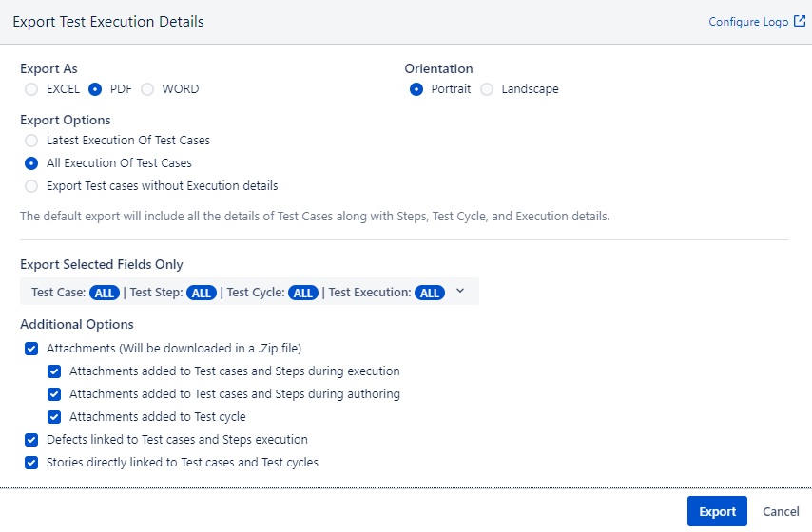
Task: Select the WORD export format
Action: (147, 89)
